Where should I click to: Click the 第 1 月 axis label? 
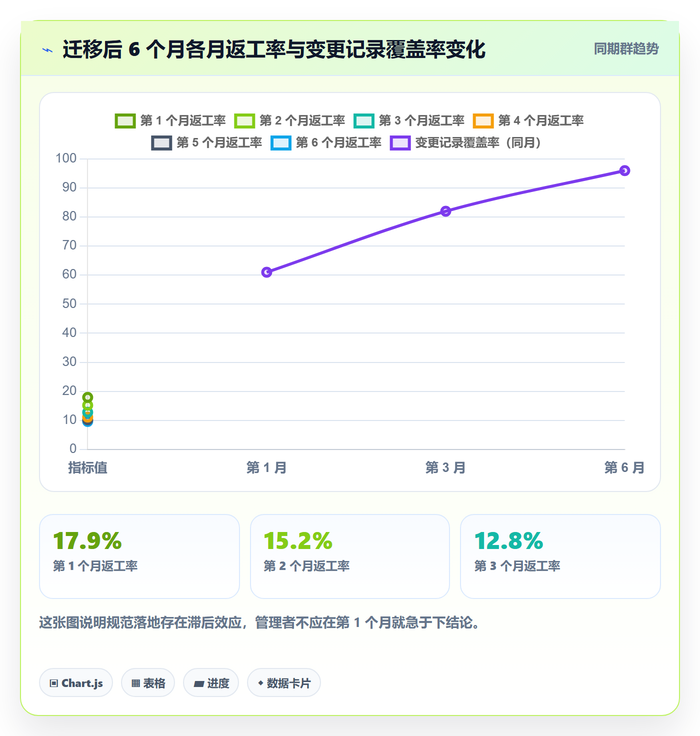pos(266,468)
